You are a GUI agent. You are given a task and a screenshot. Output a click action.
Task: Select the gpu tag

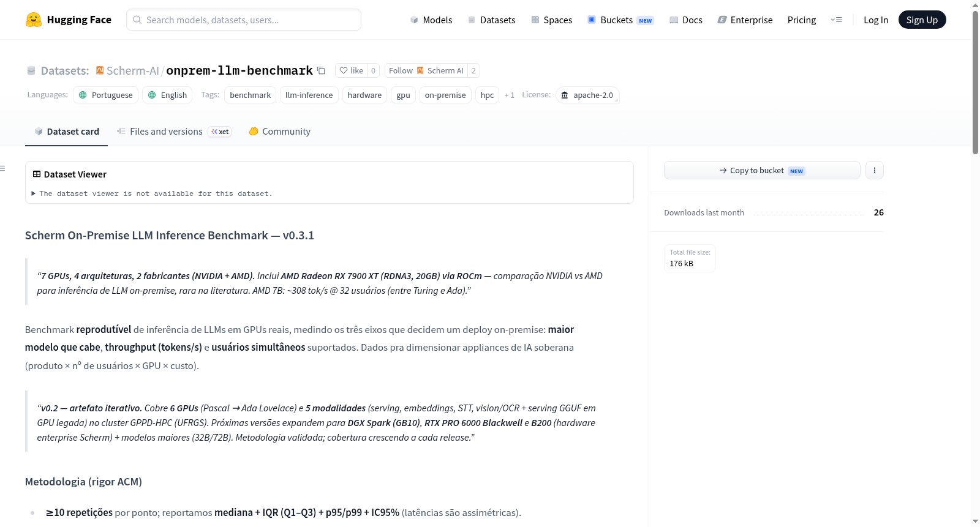point(403,95)
